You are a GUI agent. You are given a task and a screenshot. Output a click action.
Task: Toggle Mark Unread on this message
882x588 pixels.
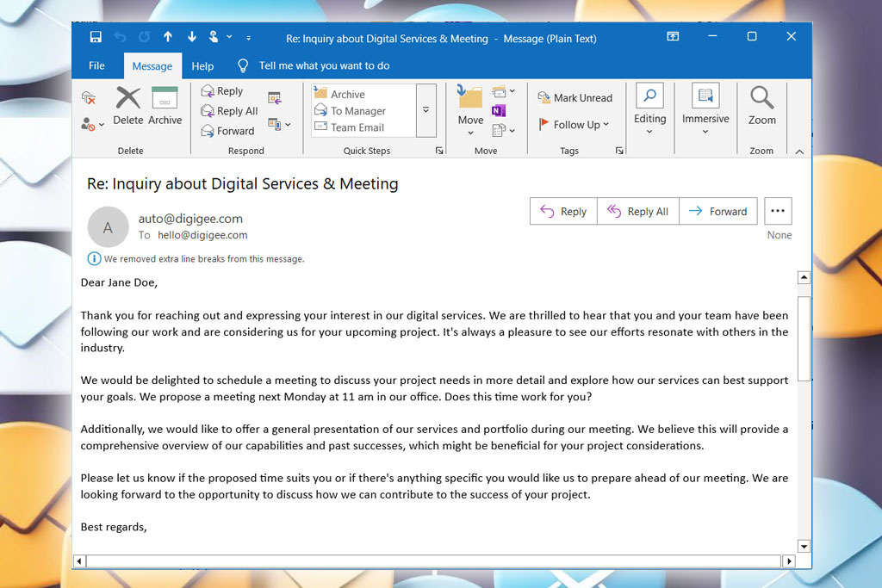(x=575, y=97)
